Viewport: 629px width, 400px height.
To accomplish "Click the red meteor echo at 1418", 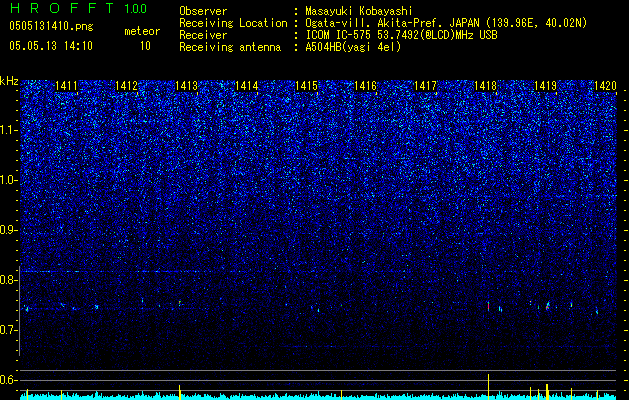I will (488, 306).
